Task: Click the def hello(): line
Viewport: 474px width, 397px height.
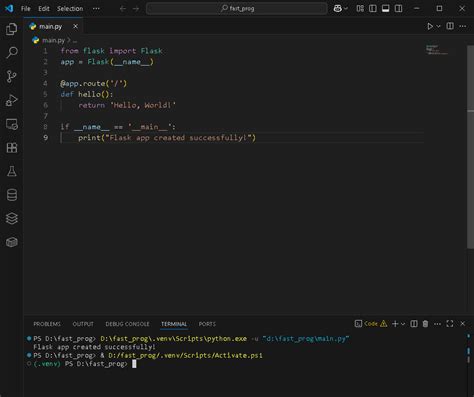Action: (x=87, y=94)
